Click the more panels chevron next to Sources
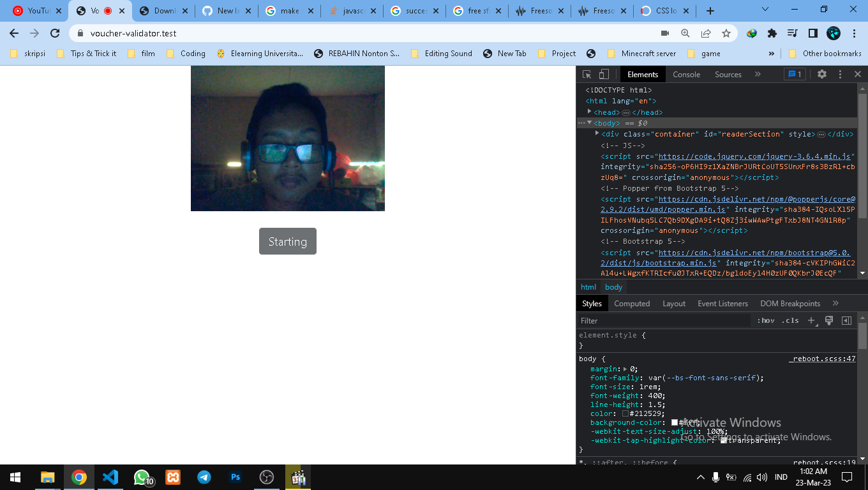Image resolution: width=868 pixels, height=490 pixels. 758,74
